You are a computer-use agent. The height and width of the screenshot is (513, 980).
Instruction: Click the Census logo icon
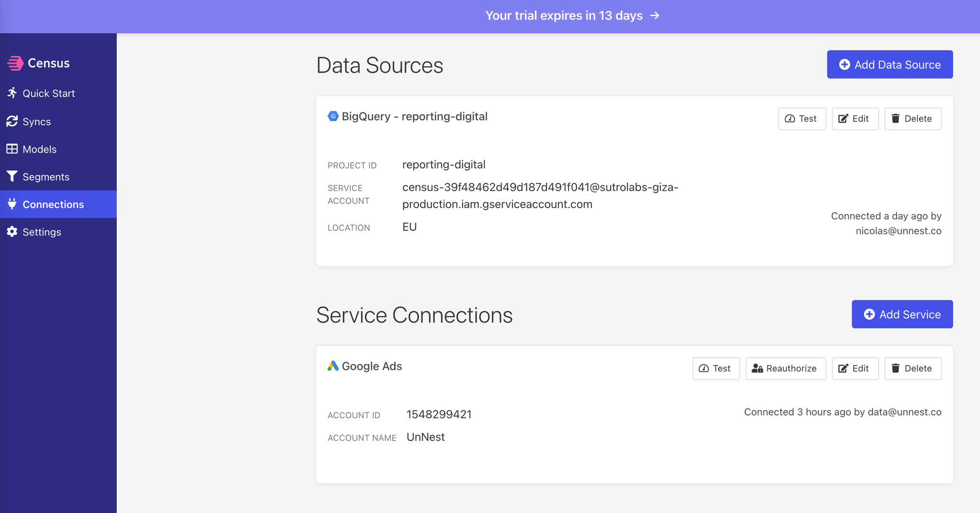coord(15,63)
